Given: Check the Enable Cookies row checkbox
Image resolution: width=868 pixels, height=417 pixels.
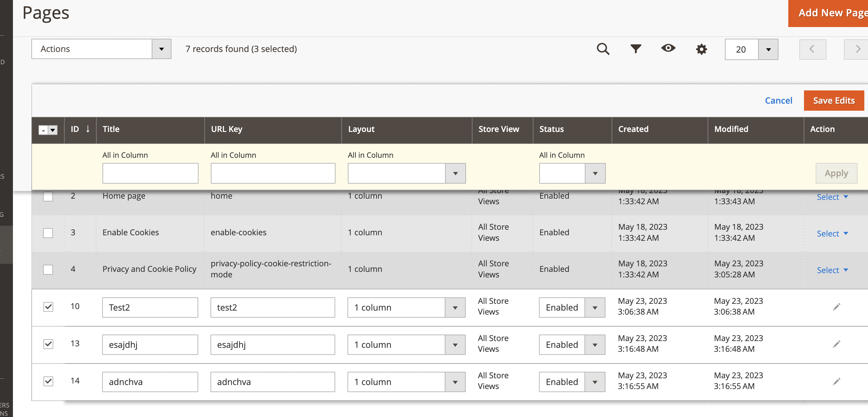Looking at the screenshot, I should click(48, 233).
